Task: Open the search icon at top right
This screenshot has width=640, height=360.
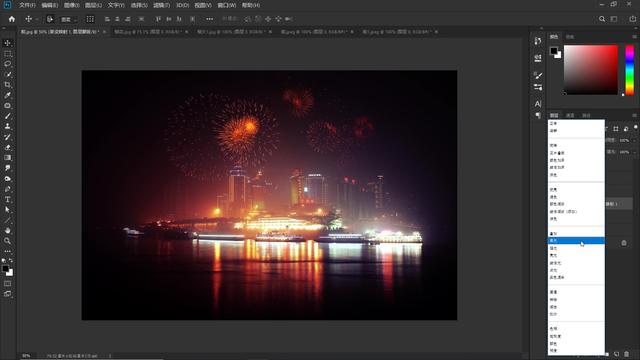Action: click(x=602, y=19)
